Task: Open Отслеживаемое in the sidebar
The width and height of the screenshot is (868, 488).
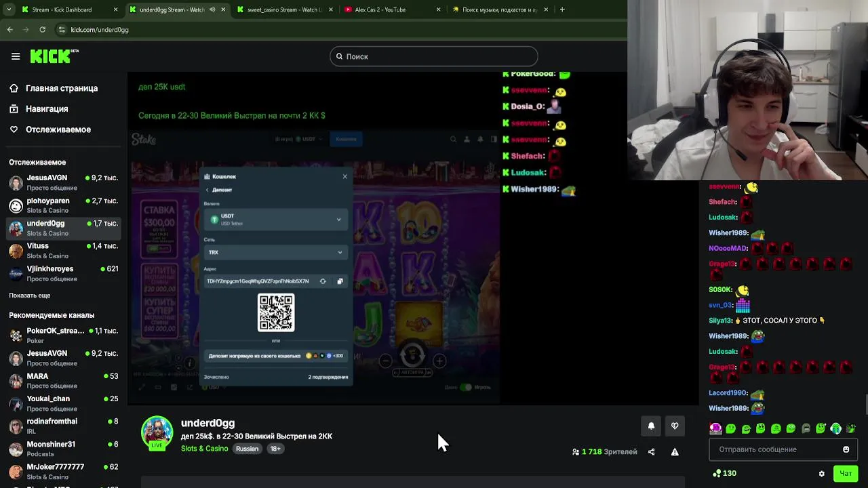Action: pyautogui.click(x=50, y=129)
